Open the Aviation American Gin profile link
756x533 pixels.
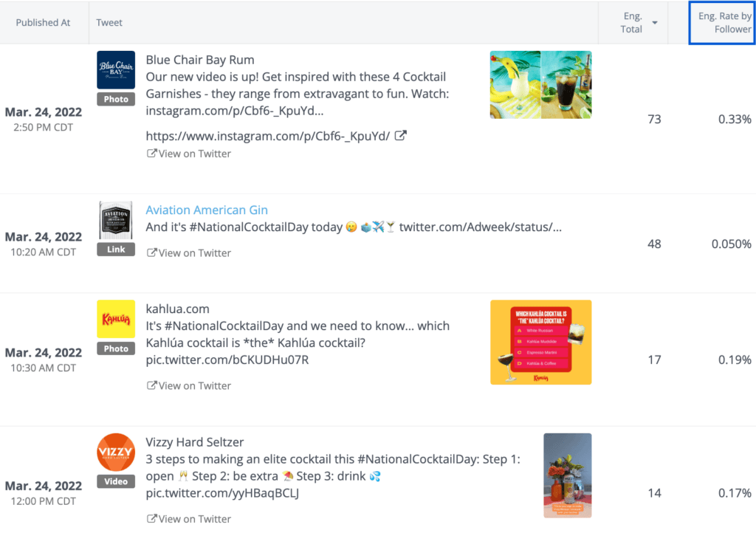[206, 210]
